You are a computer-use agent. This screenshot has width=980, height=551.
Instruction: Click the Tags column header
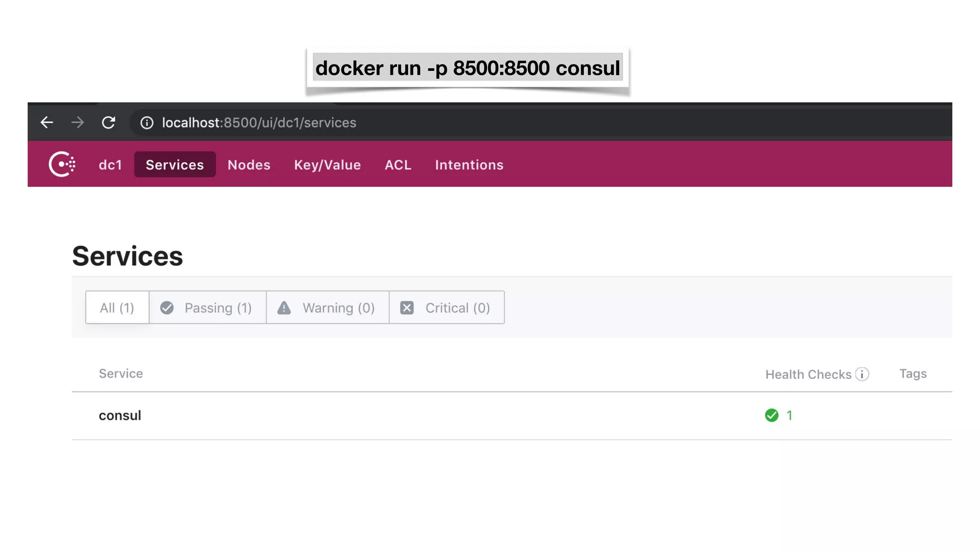(913, 374)
